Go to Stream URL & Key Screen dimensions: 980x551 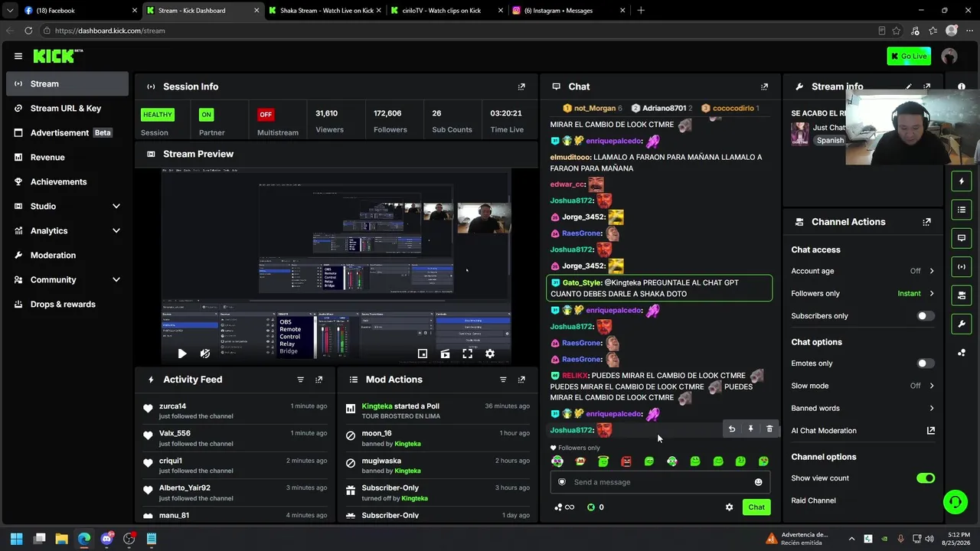(x=67, y=109)
